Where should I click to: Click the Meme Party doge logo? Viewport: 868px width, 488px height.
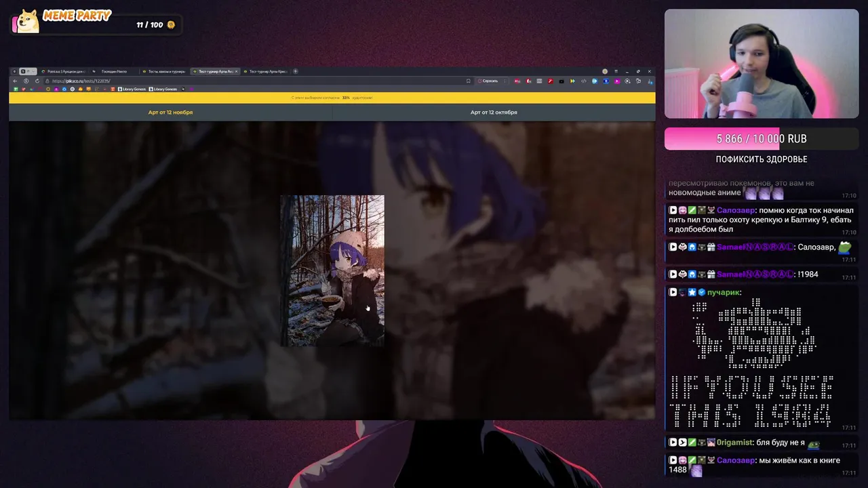(x=28, y=22)
